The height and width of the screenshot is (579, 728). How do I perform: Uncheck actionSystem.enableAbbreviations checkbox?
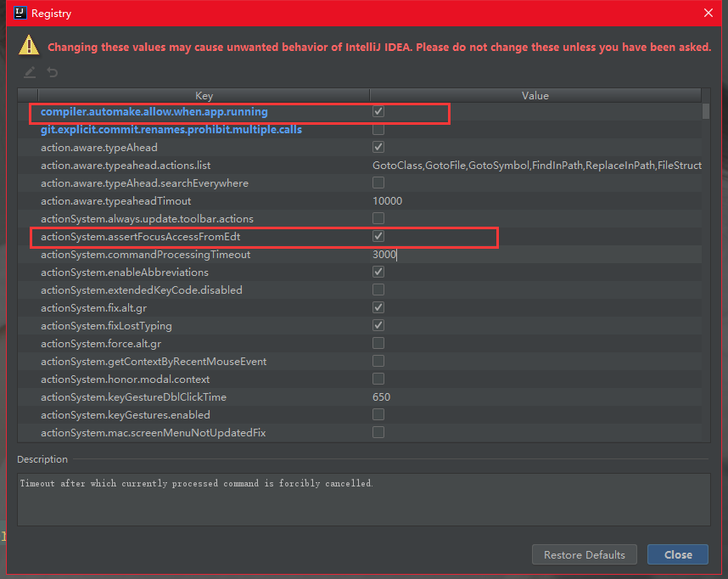(378, 272)
